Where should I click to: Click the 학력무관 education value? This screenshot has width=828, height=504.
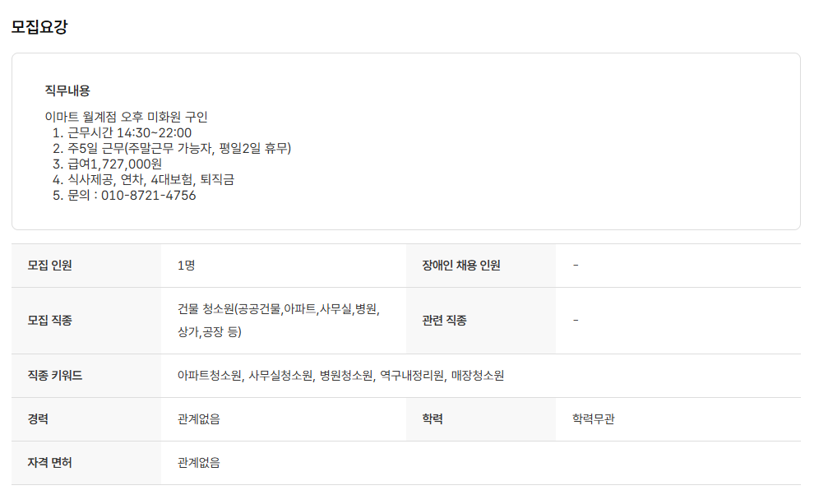click(x=594, y=419)
